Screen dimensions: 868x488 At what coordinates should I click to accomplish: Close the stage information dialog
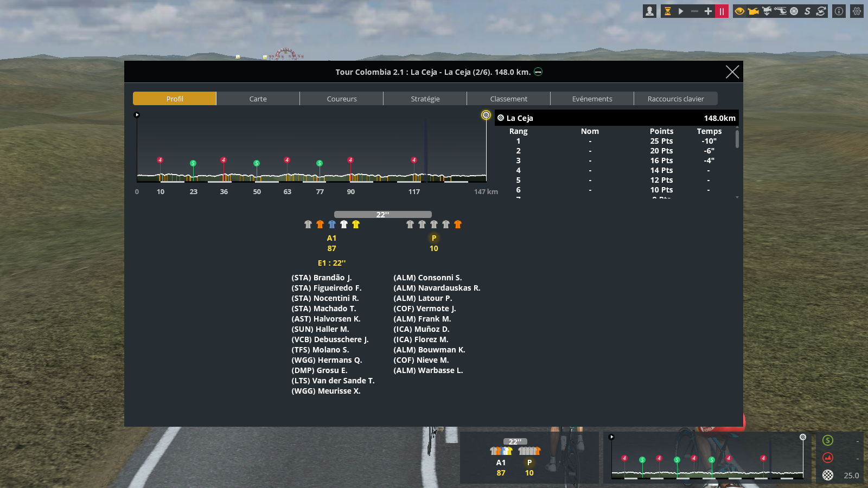pos(732,72)
